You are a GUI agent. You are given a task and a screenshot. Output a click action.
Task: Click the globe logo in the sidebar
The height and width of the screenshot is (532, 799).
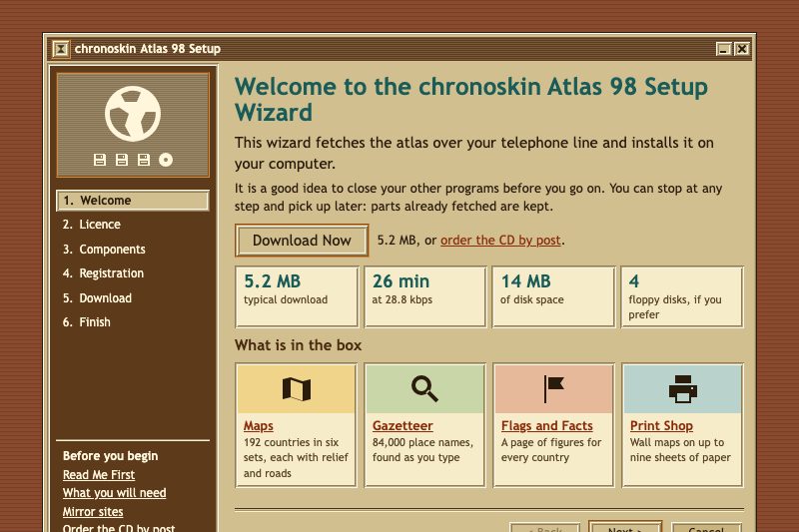[x=133, y=114]
